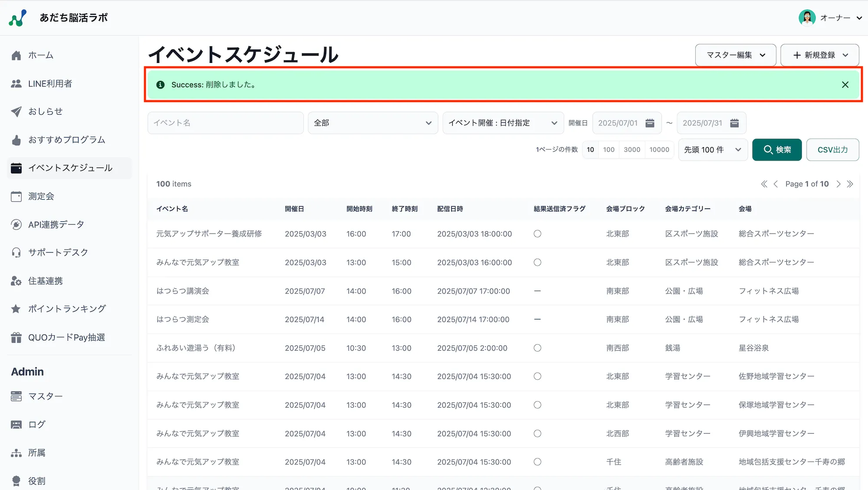Click the 地域包括支援センター千寿の郷 cell

click(792, 462)
